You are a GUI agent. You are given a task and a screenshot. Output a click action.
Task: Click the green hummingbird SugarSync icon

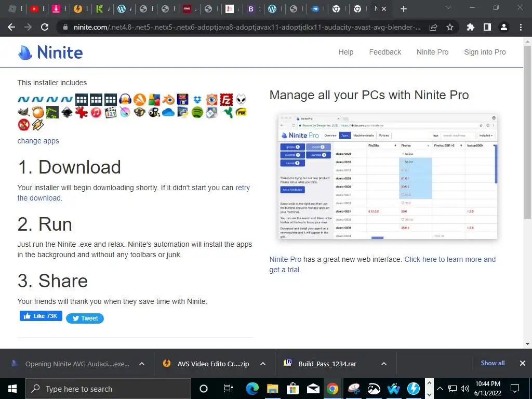click(227, 112)
